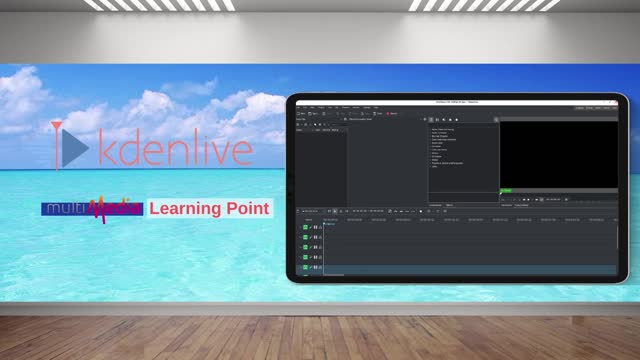Image resolution: width=640 pixels, height=360 pixels.
Task: Switch to the Clip Monitor tab
Action: [506, 205]
